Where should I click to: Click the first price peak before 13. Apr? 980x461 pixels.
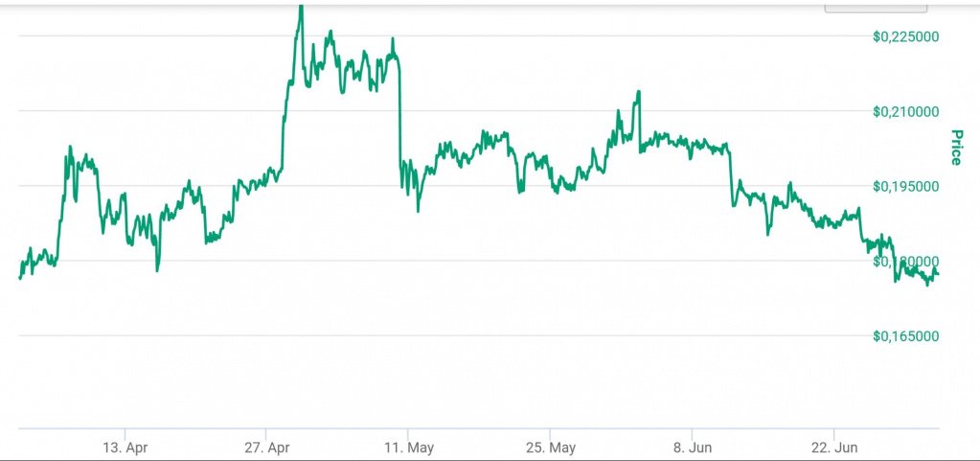pyautogui.click(x=70, y=149)
